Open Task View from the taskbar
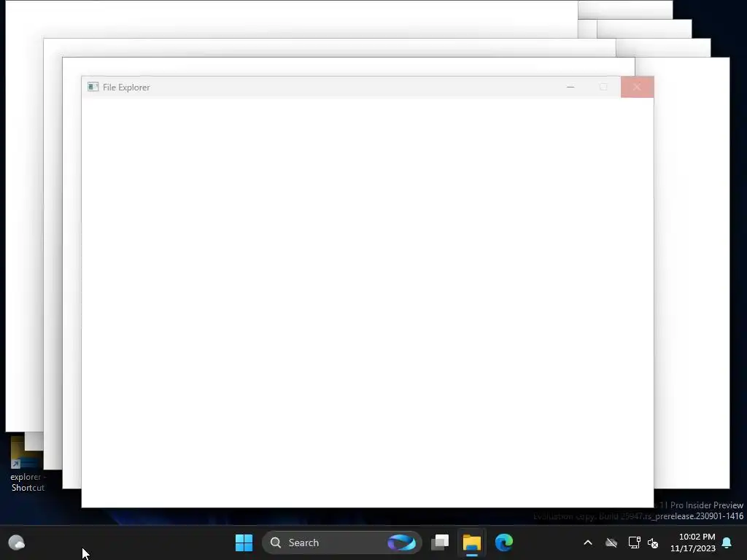Viewport: 747px width, 560px height. point(440,542)
